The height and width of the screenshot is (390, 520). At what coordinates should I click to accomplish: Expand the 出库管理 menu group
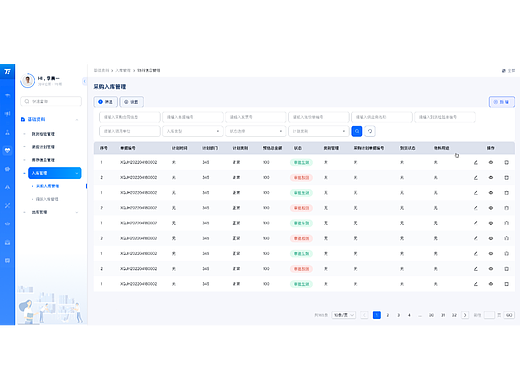click(77, 212)
